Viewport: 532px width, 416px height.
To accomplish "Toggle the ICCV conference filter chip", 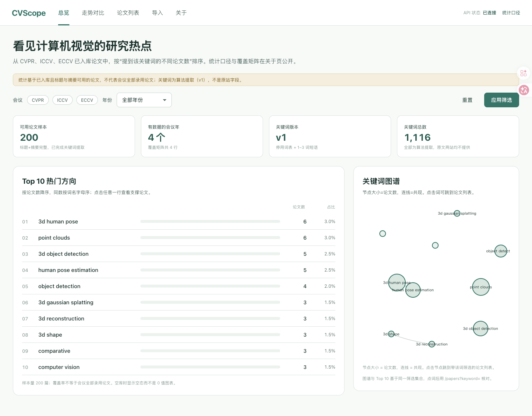I will (x=63, y=100).
